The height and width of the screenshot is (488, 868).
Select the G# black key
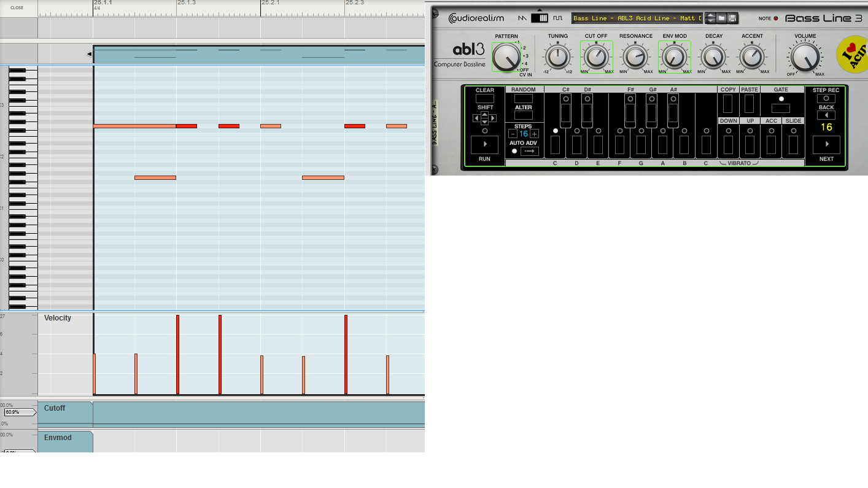[652, 114]
